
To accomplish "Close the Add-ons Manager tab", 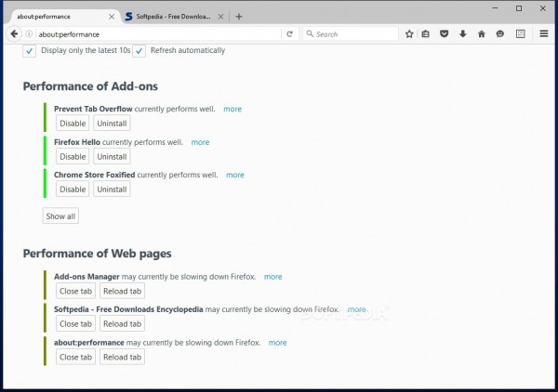I will click(75, 291).
